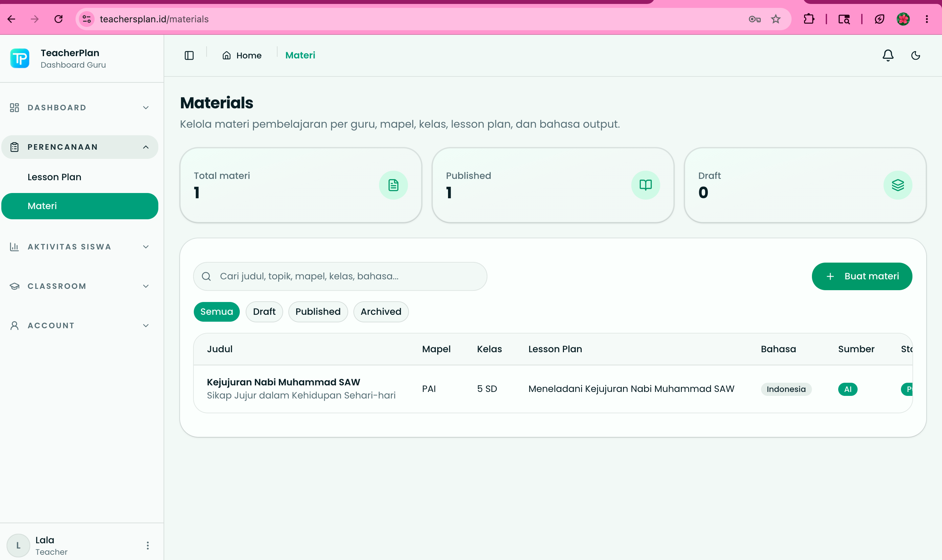Click the PAI cell in the row
The height and width of the screenshot is (560, 942).
pyautogui.click(x=429, y=389)
